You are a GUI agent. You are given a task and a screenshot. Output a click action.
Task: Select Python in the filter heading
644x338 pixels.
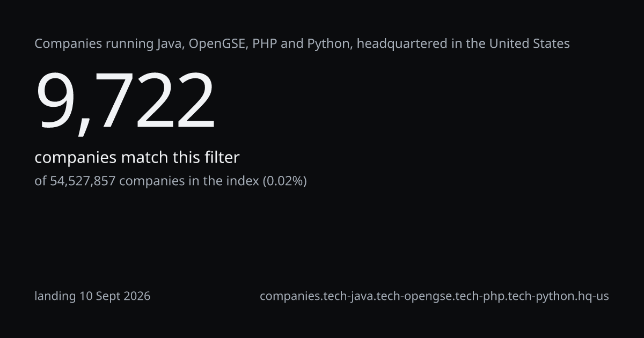tap(329, 45)
